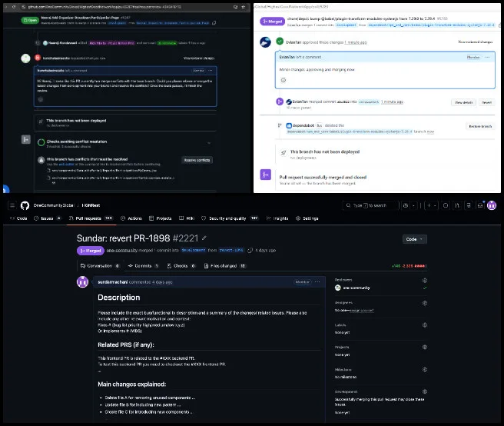Open the Issues tab

48,218
